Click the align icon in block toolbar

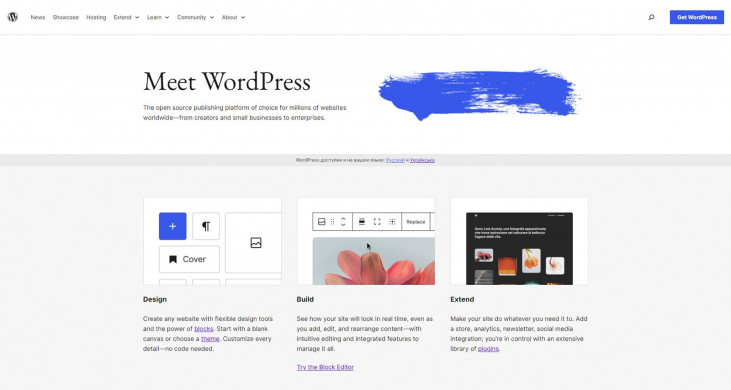point(361,222)
